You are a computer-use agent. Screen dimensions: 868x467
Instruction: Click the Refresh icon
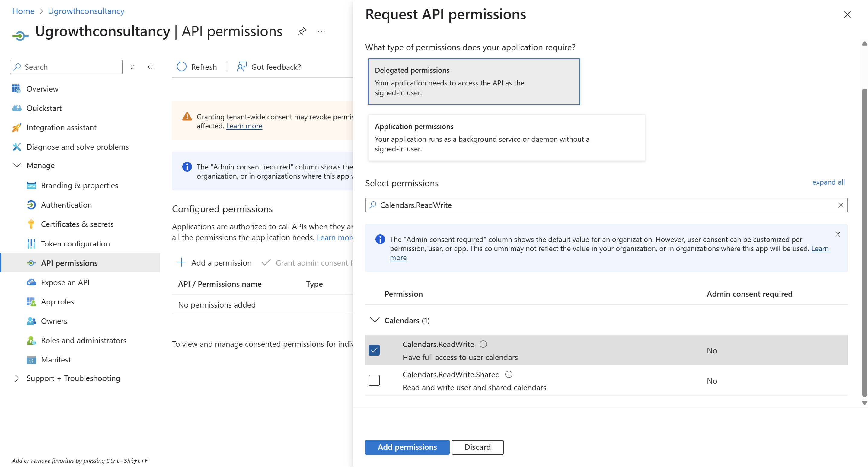(x=182, y=66)
